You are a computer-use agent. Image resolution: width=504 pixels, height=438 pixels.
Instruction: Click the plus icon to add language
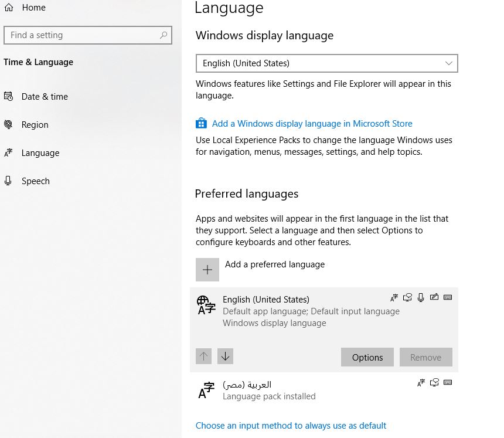207,270
